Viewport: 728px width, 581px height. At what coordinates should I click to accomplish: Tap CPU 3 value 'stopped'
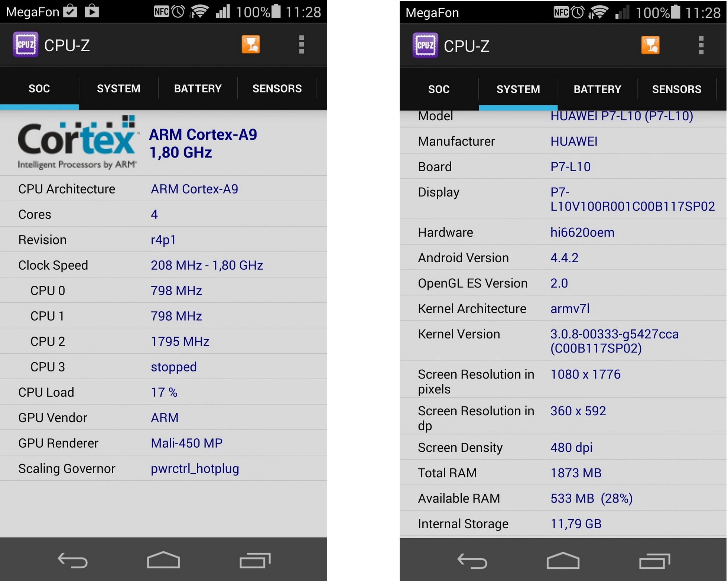tap(173, 367)
